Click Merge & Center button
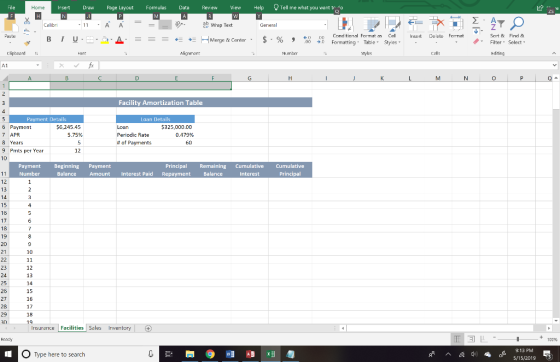This screenshot has width=560, height=362. (224, 40)
